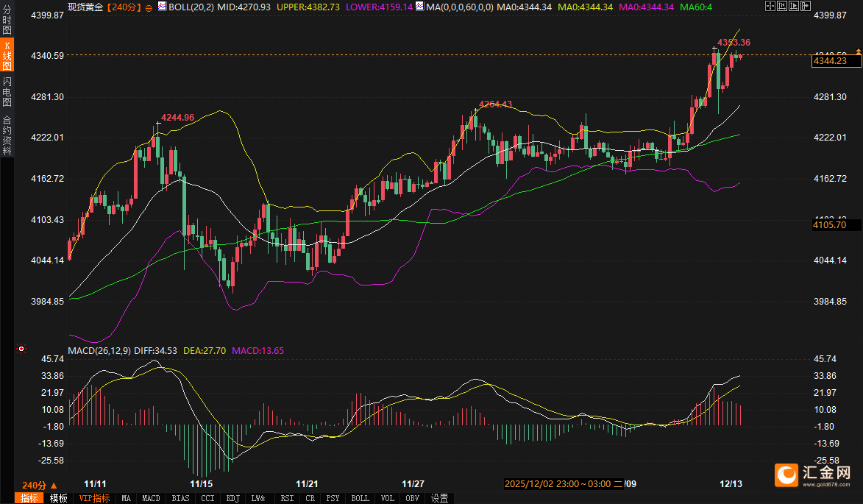Toggle the RSI indicator

287,498
